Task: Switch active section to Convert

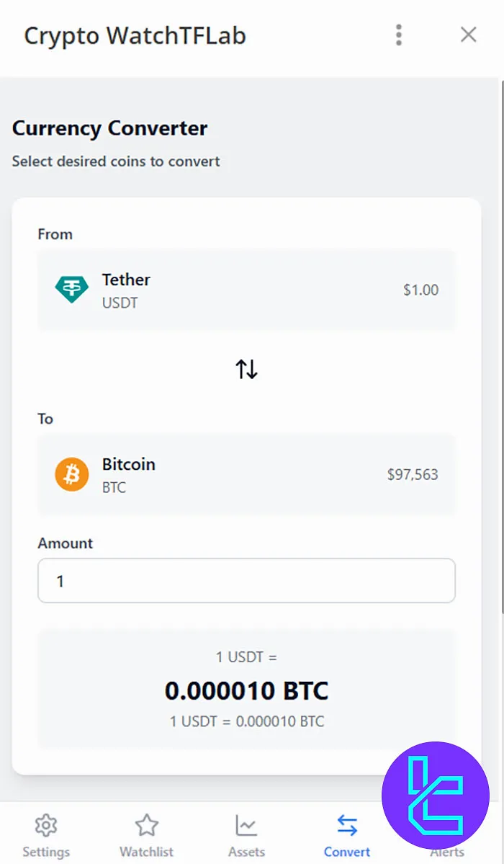Action: tap(347, 834)
